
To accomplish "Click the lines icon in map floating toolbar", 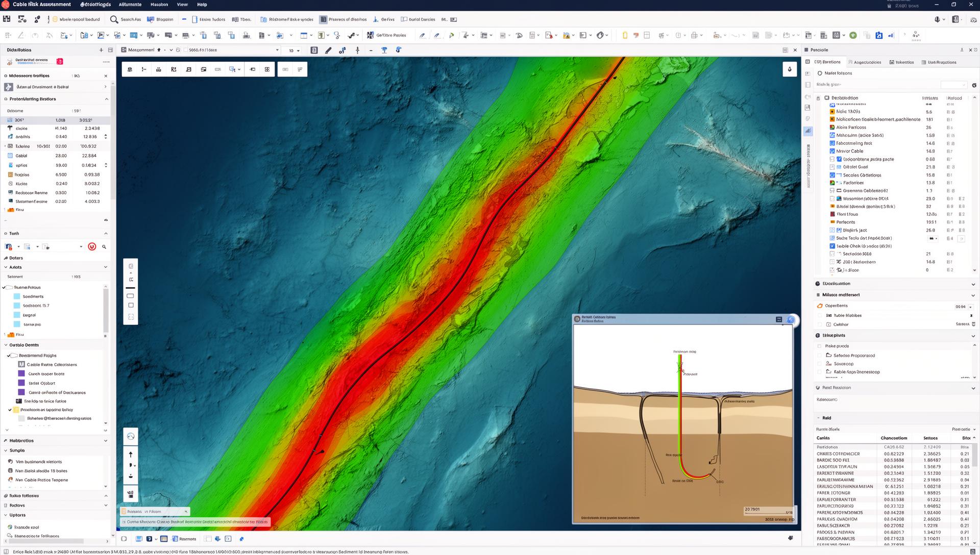I will tap(300, 69).
